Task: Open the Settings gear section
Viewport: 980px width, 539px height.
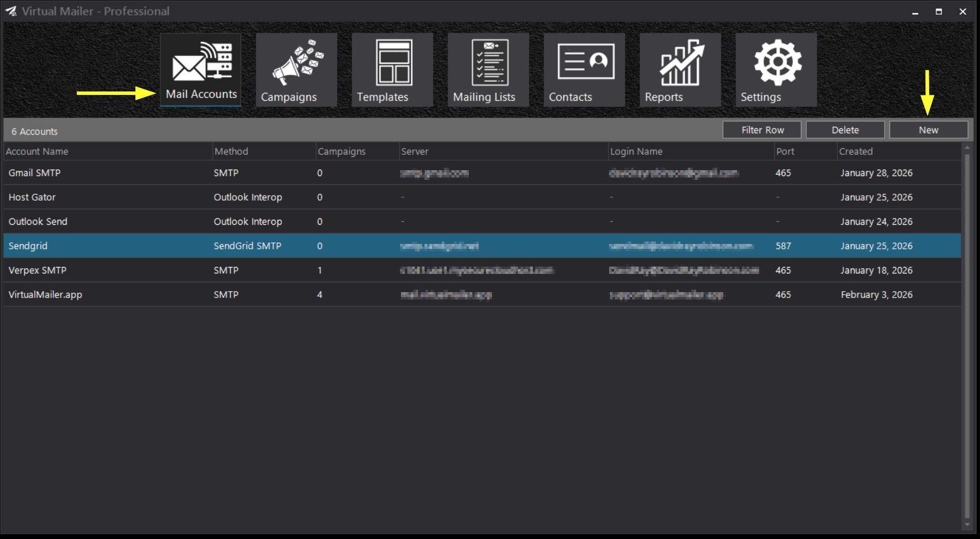Action: (776, 70)
